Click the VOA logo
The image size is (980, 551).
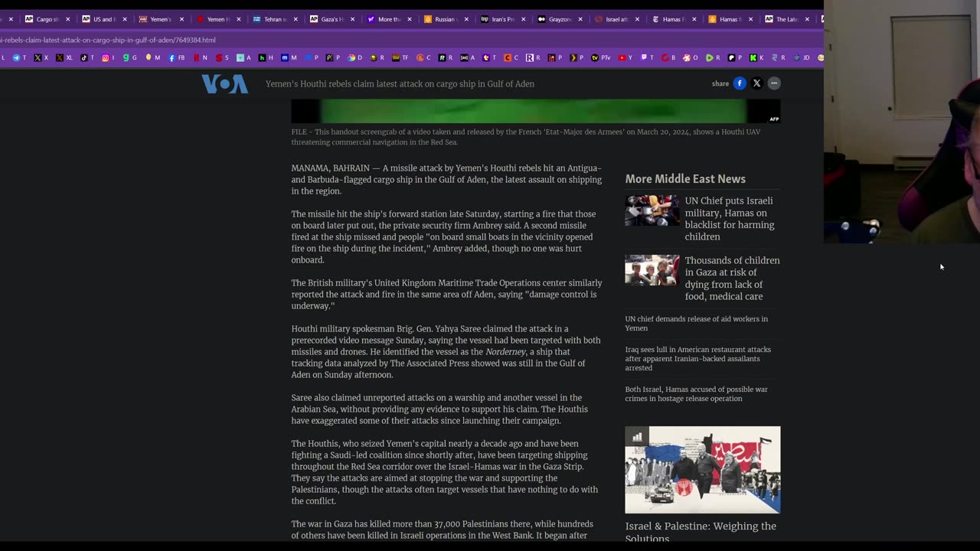(224, 83)
